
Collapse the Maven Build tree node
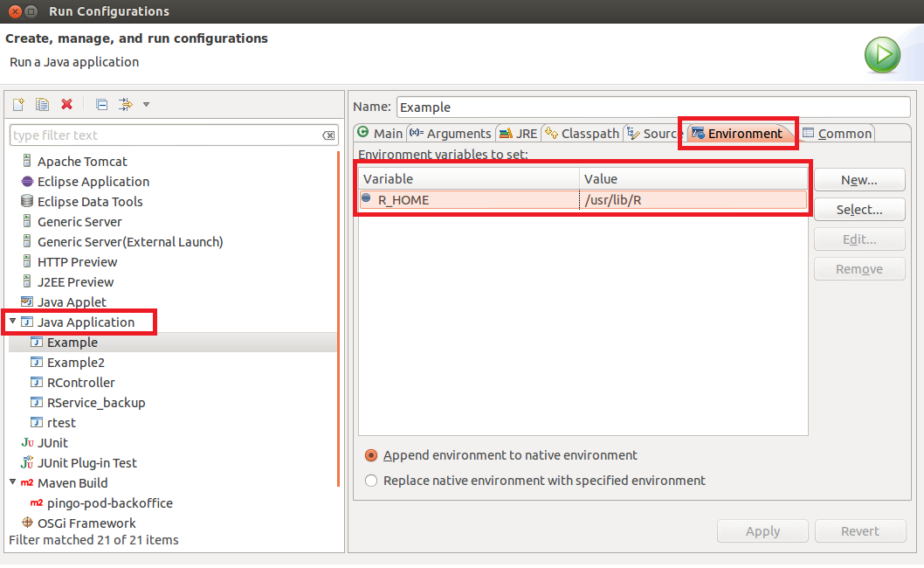(x=12, y=481)
